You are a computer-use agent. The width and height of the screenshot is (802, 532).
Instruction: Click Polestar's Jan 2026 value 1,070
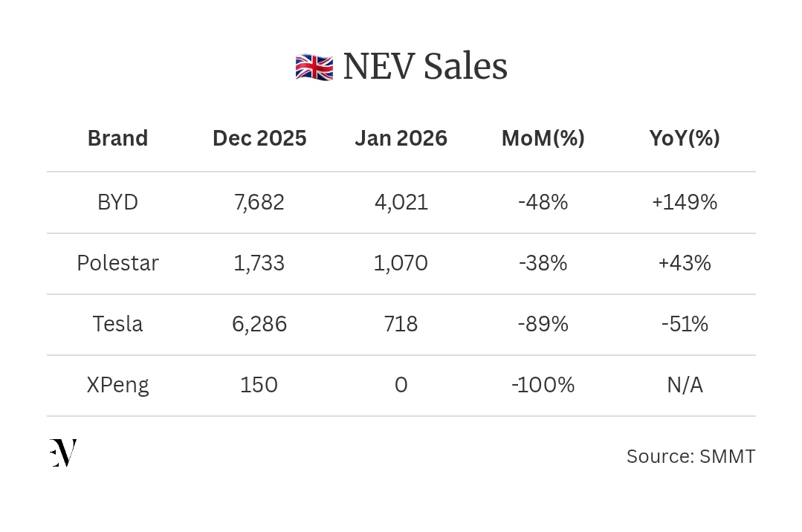(x=401, y=263)
